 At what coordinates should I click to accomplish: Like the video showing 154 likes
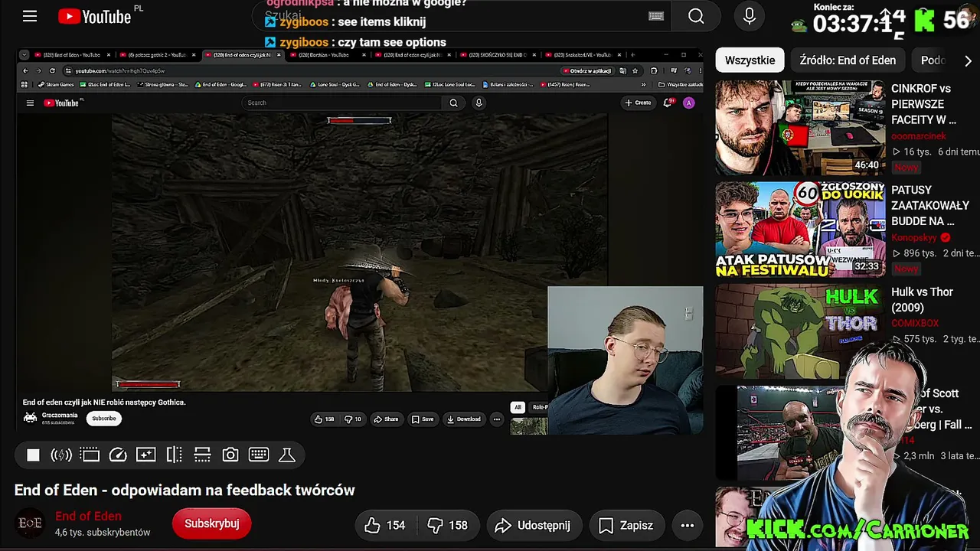coord(386,525)
